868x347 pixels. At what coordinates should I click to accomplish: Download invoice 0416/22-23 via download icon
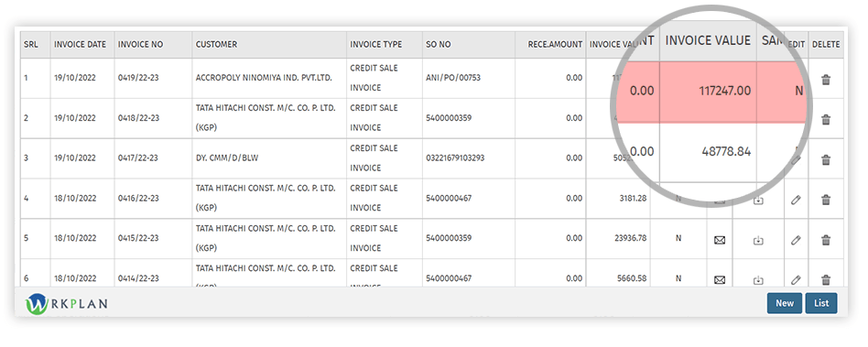758,201
